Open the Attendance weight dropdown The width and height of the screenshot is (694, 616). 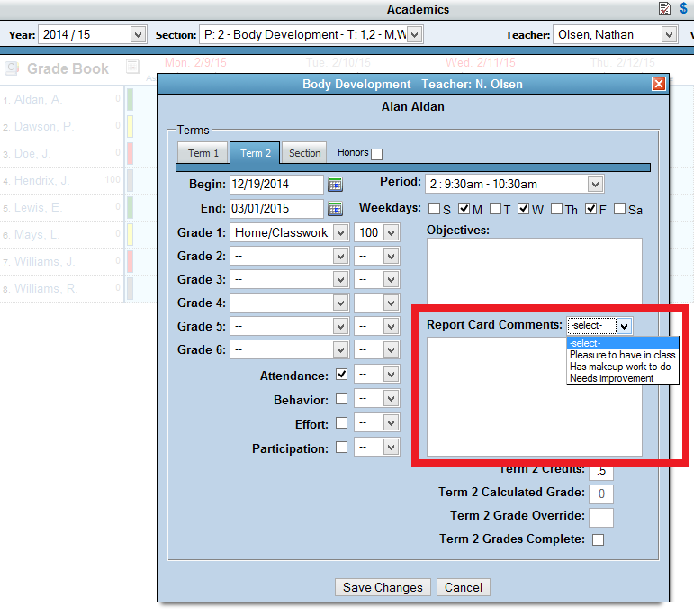pyautogui.click(x=377, y=375)
